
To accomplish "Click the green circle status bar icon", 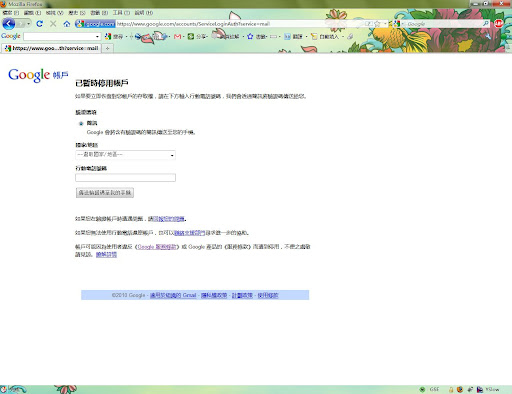I will pos(422,389).
